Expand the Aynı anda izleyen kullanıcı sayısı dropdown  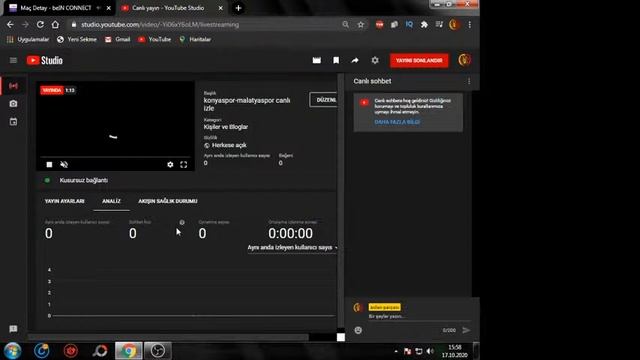[292, 248]
